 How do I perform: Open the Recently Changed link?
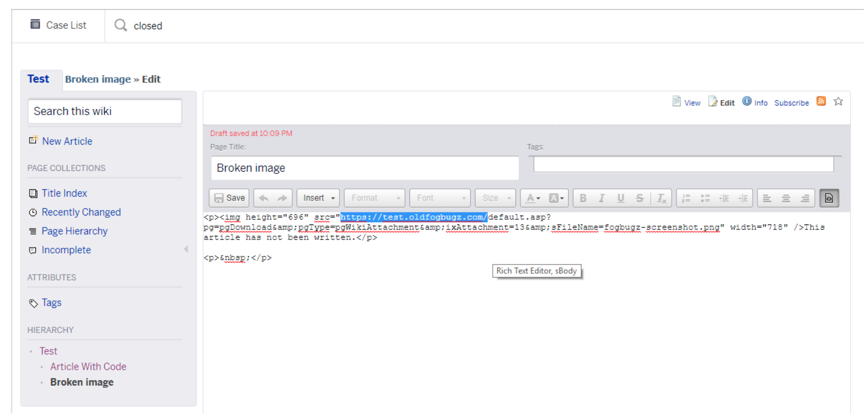(81, 212)
